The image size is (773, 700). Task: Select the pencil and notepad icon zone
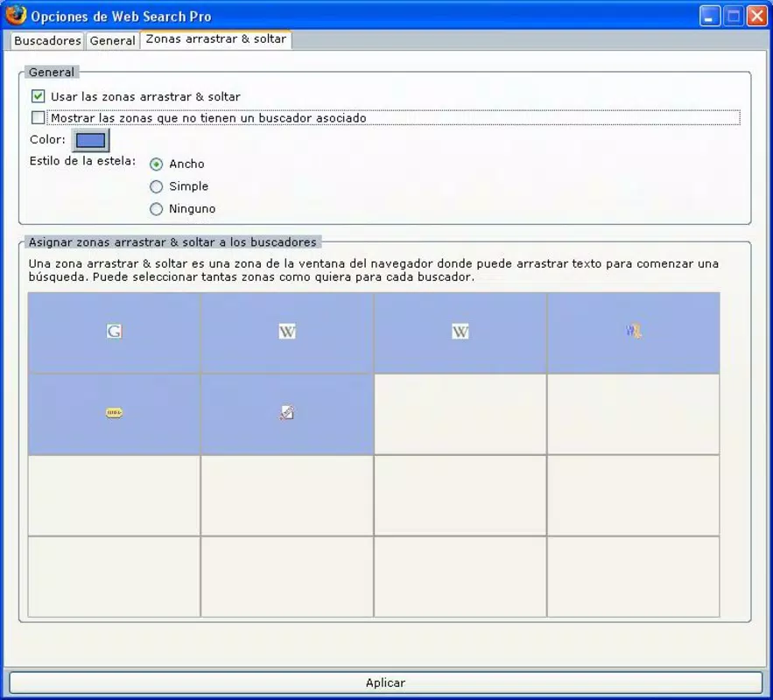[x=287, y=414]
